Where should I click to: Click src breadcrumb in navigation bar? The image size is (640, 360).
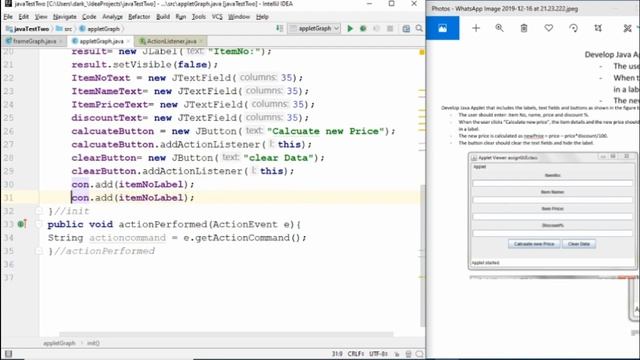64,29
